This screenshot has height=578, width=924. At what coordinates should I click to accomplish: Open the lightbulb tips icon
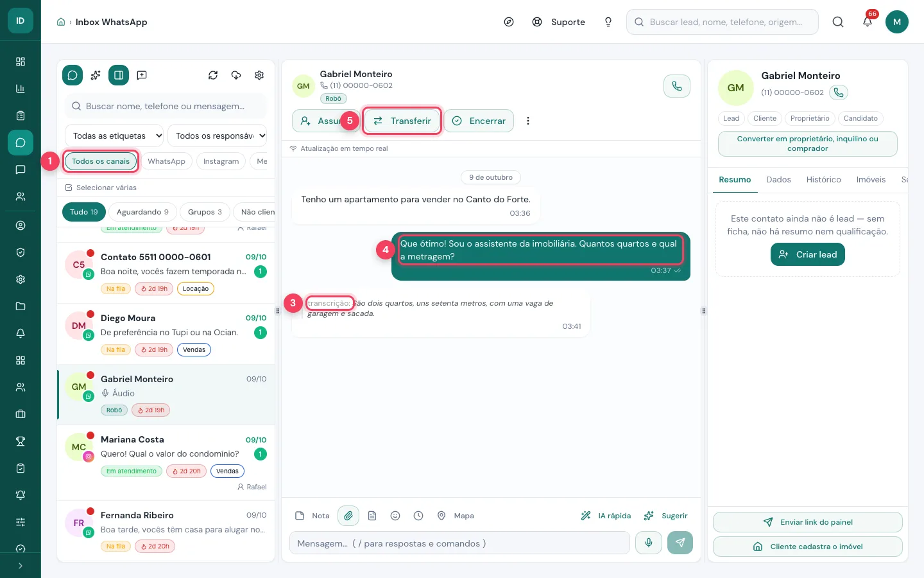(608, 22)
